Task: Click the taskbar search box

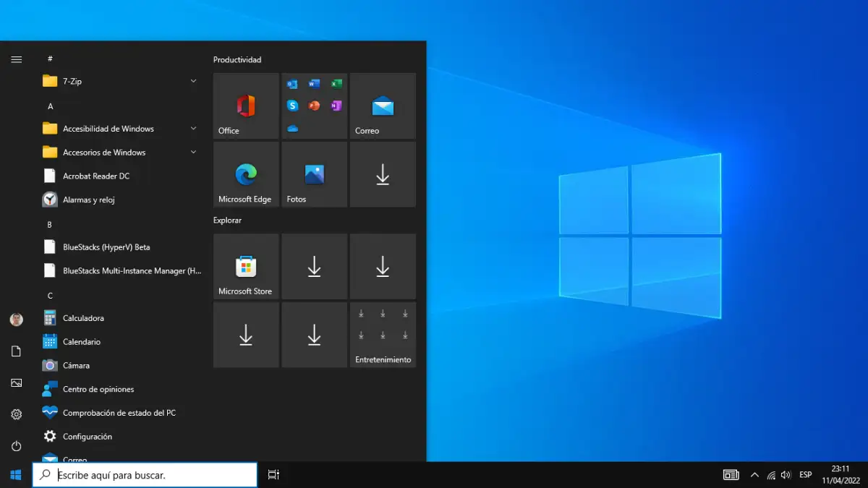Action: click(x=145, y=475)
